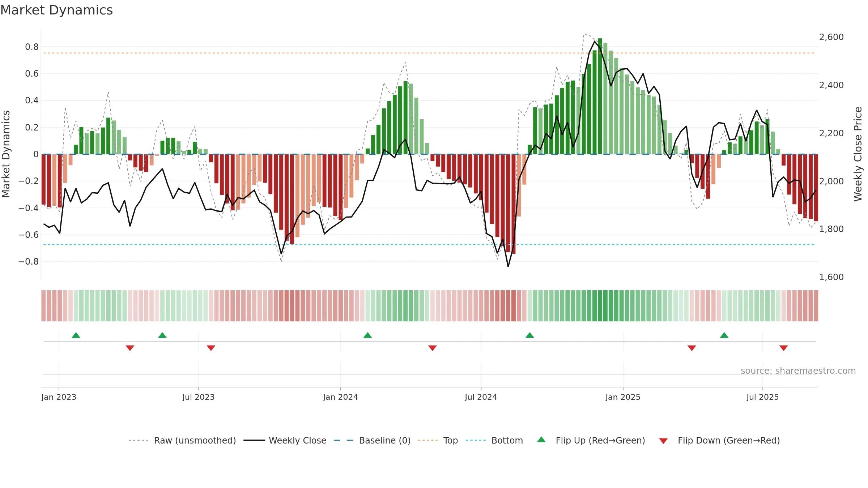Click the source: sharemaestro.com text
The image size is (868, 488).
(798, 371)
